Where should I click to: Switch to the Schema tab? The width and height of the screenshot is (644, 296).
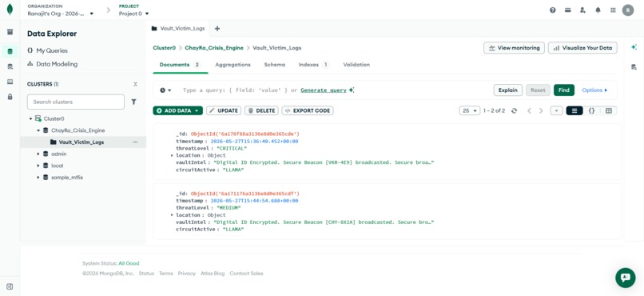pyautogui.click(x=274, y=65)
